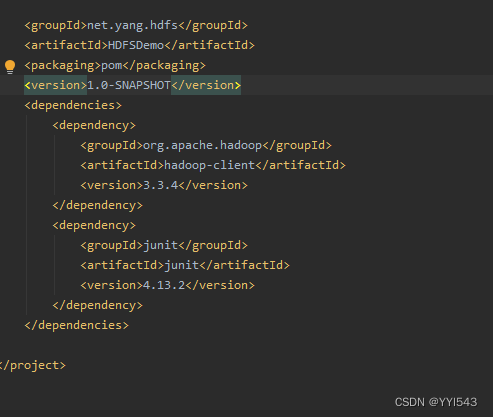493x417 pixels.
Task: Click the net.yang.hdfs groupId line
Action: pyautogui.click(x=136, y=25)
